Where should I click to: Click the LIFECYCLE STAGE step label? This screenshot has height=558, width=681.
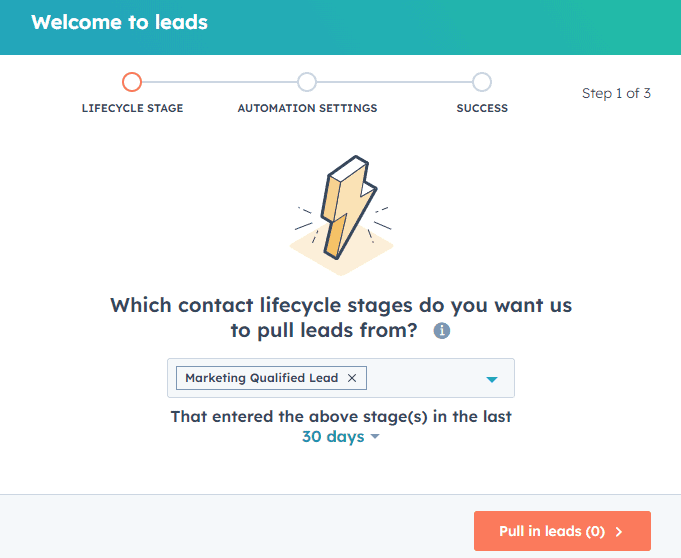(x=132, y=108)
